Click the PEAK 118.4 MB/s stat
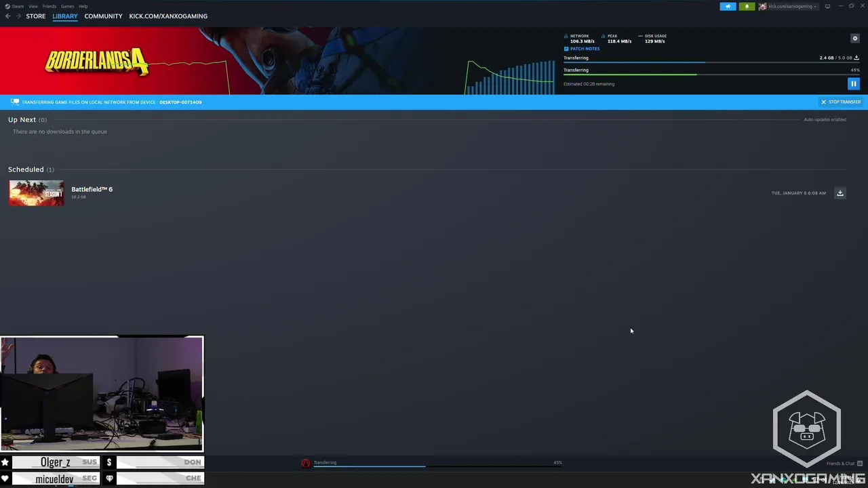 pyautogui.click(x=616, y=39)
